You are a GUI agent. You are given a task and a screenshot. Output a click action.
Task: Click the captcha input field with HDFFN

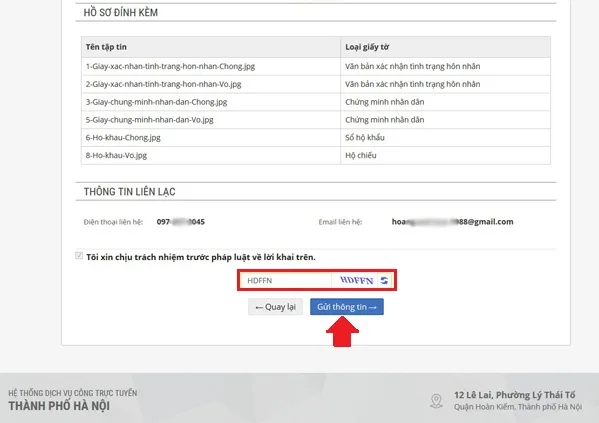[286, 280]
